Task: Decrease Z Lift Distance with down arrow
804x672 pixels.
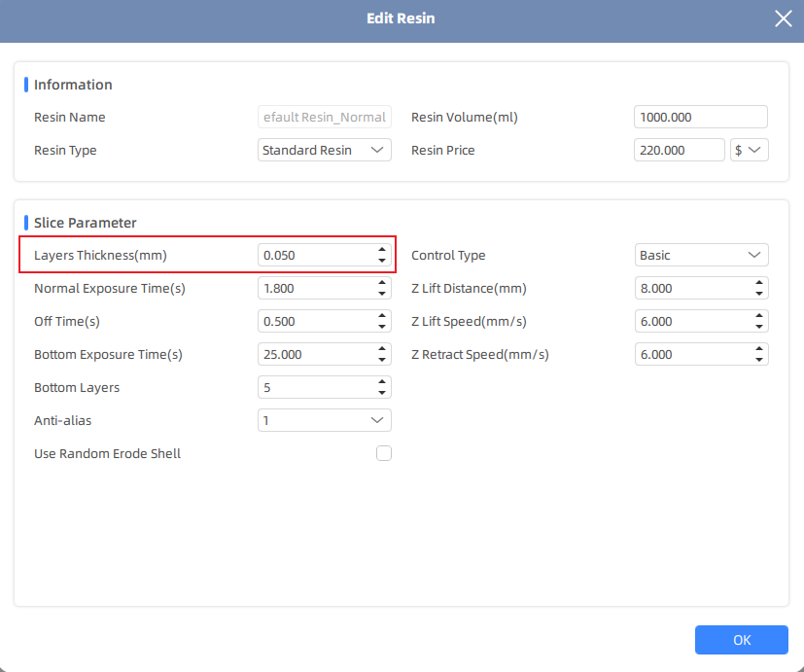Action: (x=759, y=294)
